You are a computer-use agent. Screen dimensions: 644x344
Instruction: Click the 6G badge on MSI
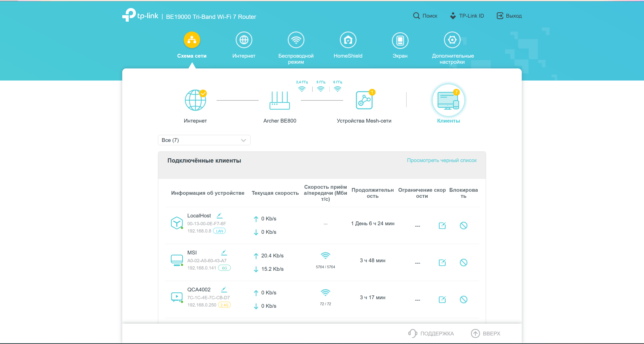pyautogui.click(x=224, y=268)
